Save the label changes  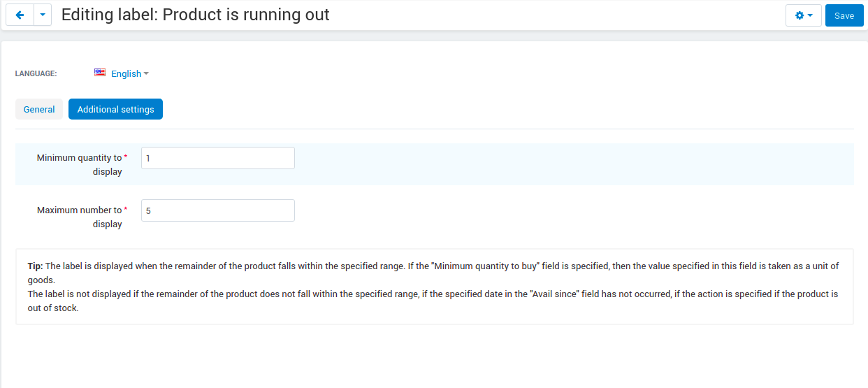pos(844,15)
